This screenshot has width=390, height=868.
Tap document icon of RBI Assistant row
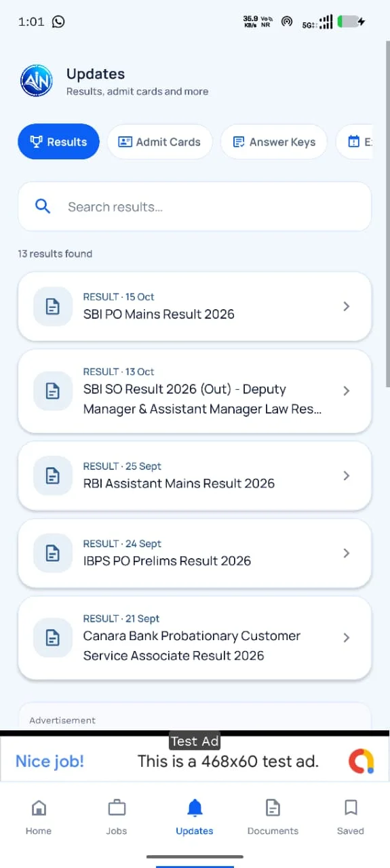[53, 476]
